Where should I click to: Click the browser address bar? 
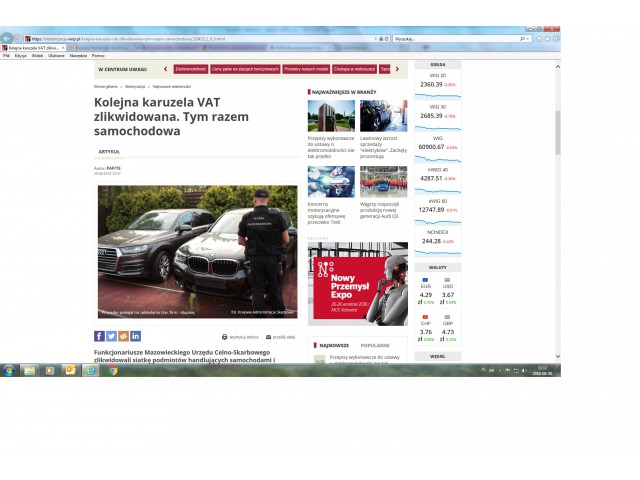pos(200,38)
